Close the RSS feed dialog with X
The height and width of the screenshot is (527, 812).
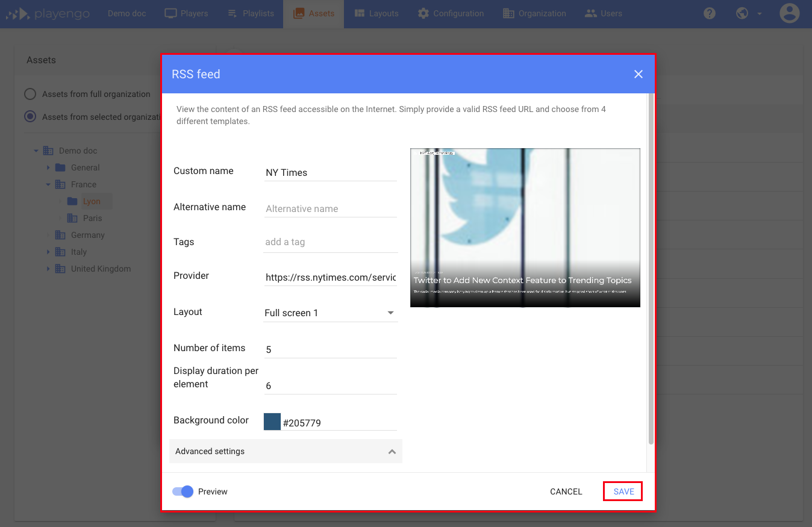pos(639,74)
